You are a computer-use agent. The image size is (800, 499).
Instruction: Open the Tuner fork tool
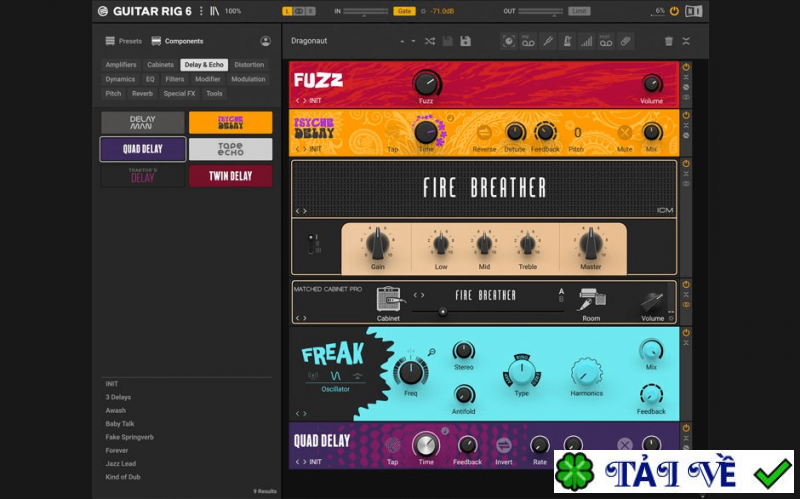click(548, 41)
